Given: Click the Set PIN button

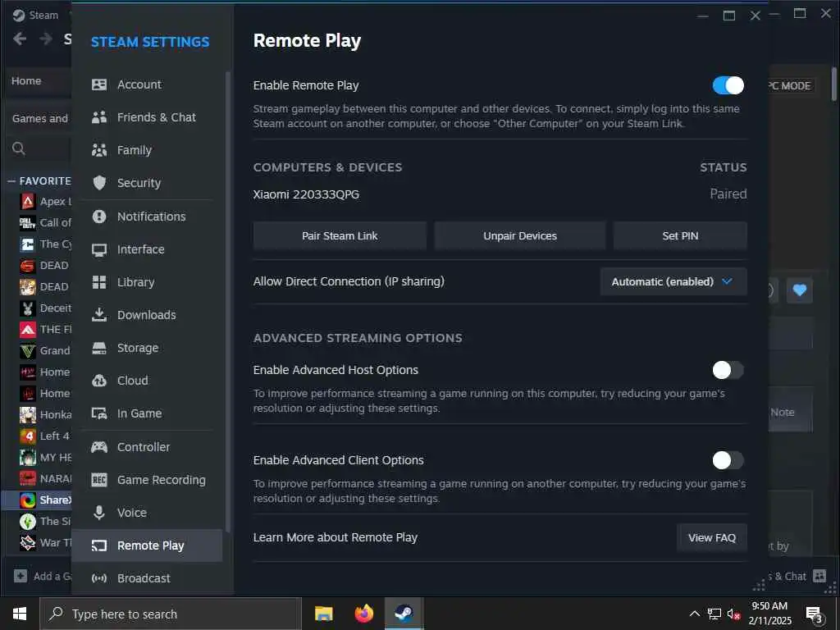Looking at the screenshot, I should 680,236.
